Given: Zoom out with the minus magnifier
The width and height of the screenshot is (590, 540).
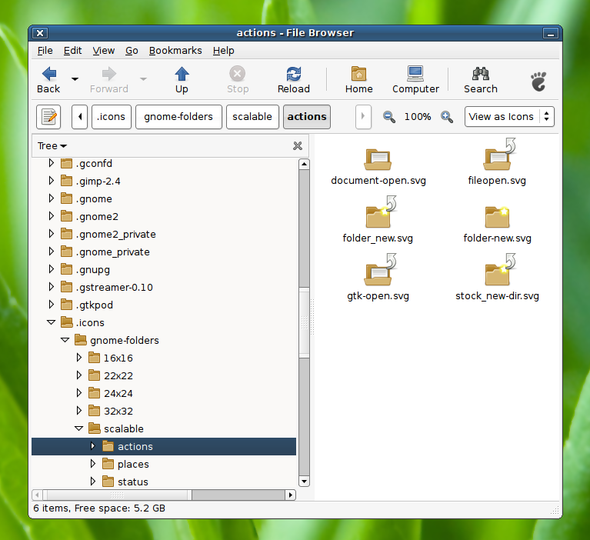Looking at the screenshot, I should tap(389, 117).
